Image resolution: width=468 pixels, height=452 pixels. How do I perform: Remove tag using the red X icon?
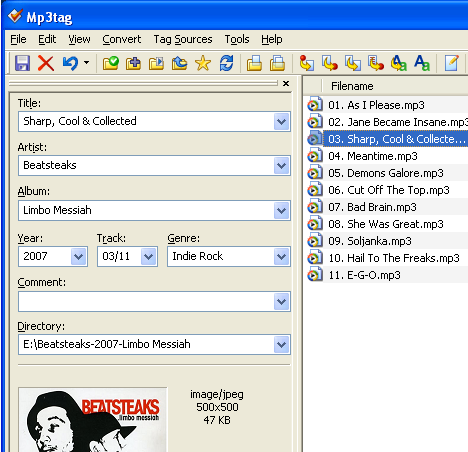[x=46, y=63]
